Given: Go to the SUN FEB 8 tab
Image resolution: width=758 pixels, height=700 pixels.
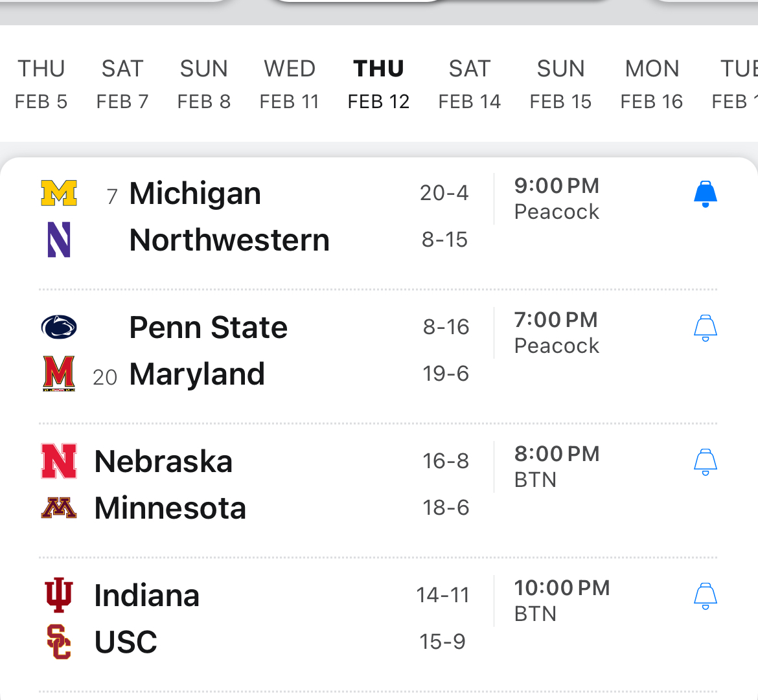Looking at the screenshot, I should [x=204, y=84].
